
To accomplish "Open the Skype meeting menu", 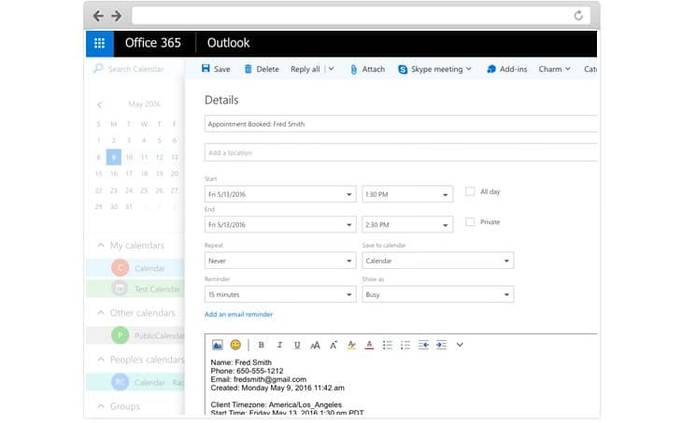I will (x=435, y=69).
